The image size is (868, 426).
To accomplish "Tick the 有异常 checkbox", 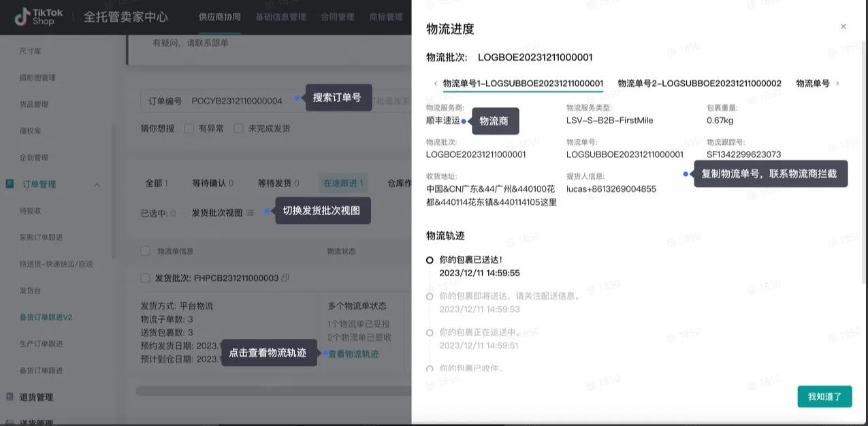I will (189, 128).
